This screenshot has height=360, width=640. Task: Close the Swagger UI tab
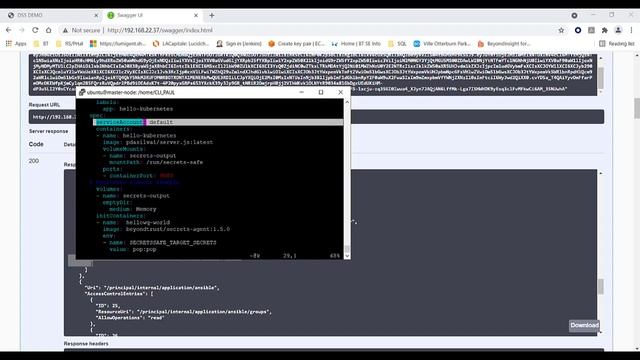196,15
